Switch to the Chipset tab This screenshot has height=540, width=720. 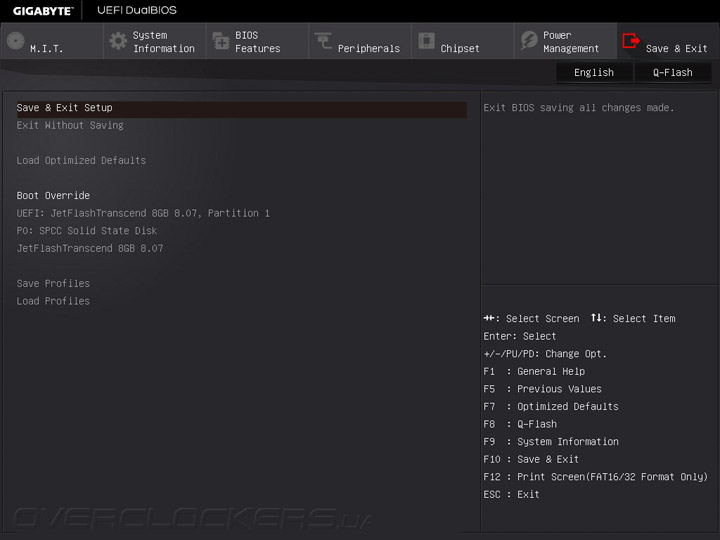pos(460,48)
